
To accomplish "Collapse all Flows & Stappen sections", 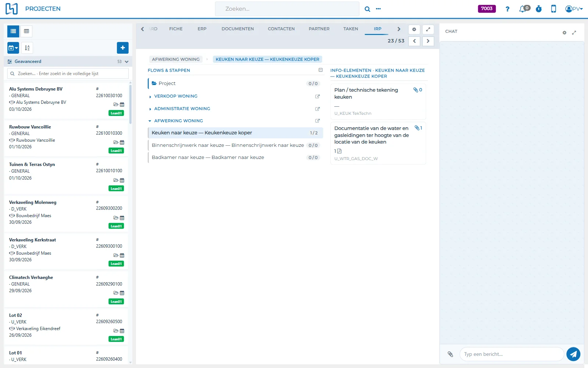I will pos(320,70).
